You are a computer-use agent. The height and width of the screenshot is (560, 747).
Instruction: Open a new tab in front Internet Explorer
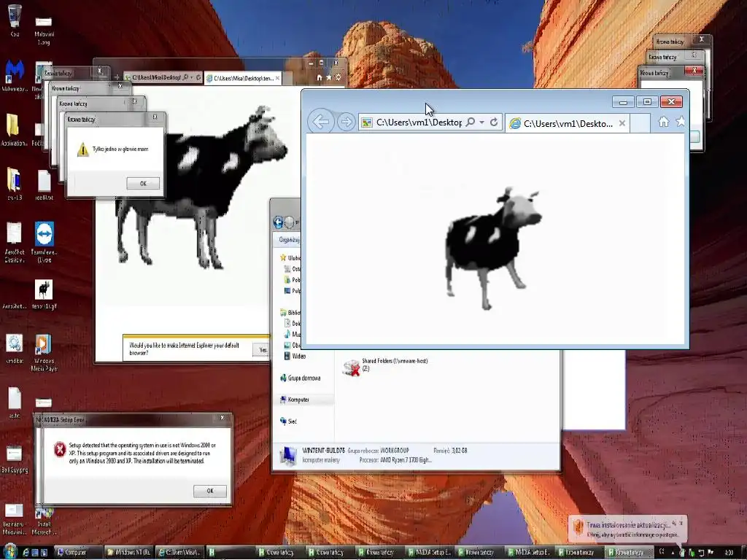tap(640, 124)
